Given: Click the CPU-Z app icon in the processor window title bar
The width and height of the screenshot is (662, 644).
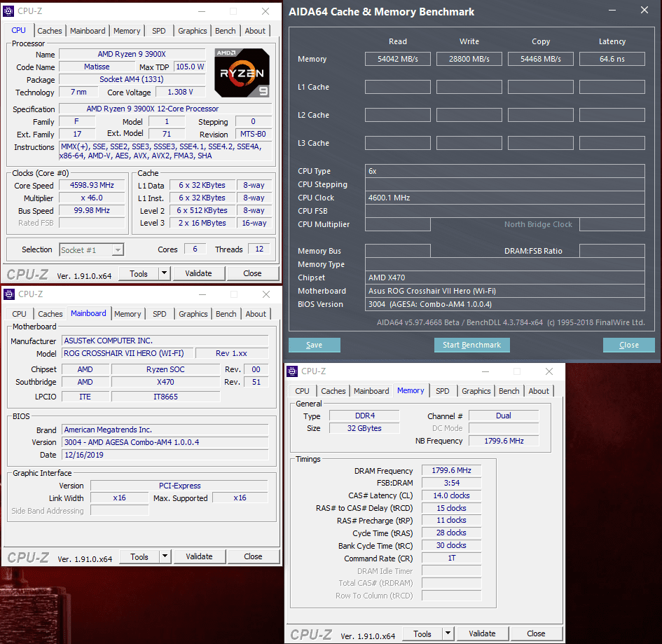Looking at the screenshot, I should pyautogui.click(x=9, y=11).
